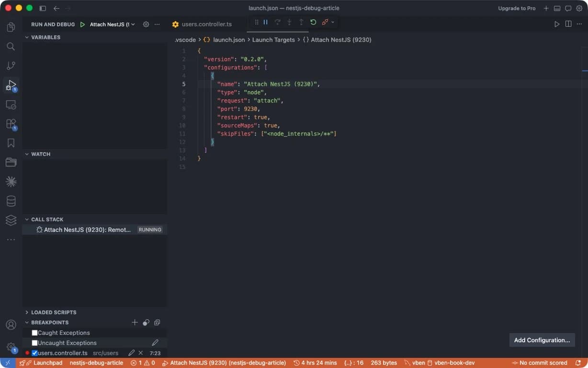Click Upgrade to Pro

(517, 8)
